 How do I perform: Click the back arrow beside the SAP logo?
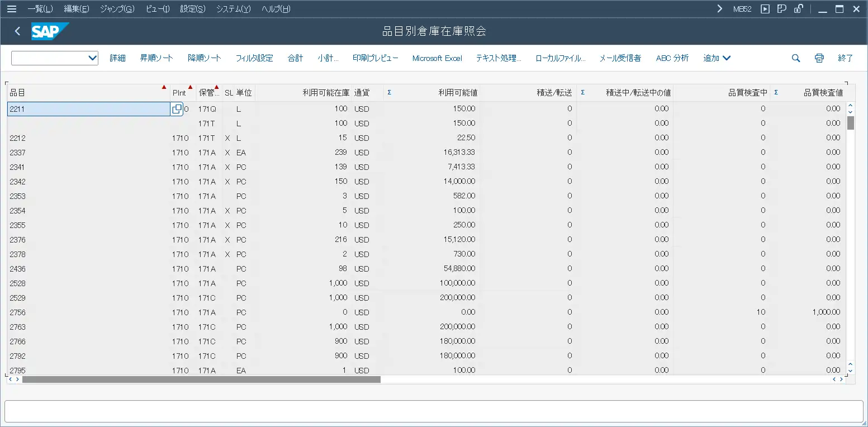click(16, 31)
